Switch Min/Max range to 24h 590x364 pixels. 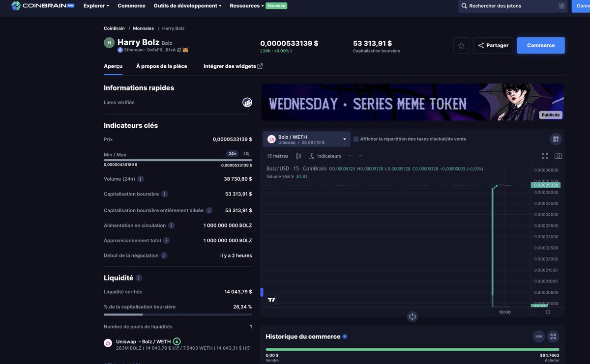click(232, 154)
